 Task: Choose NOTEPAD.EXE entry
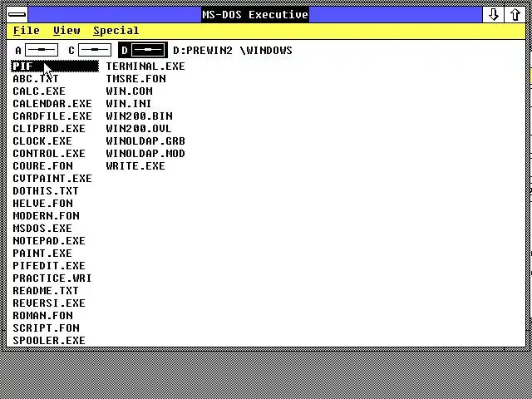(49, 241)
